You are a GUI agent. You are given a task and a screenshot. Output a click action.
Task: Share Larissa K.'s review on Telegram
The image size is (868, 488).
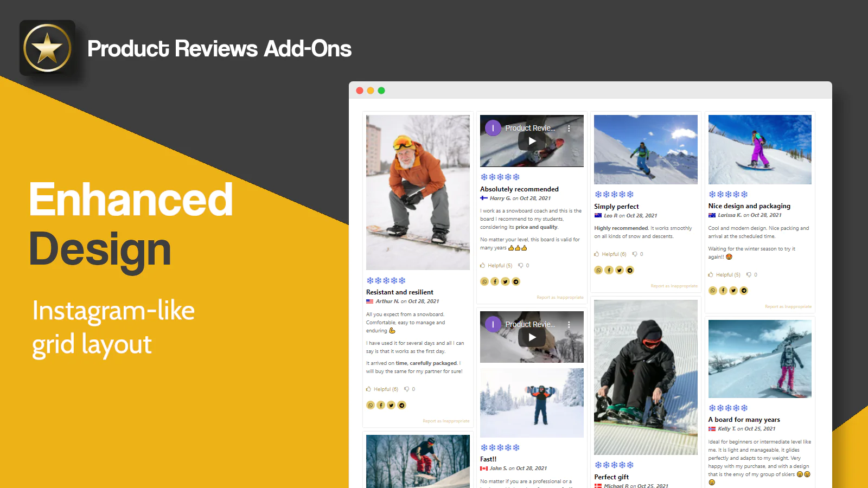click(744, 291)
